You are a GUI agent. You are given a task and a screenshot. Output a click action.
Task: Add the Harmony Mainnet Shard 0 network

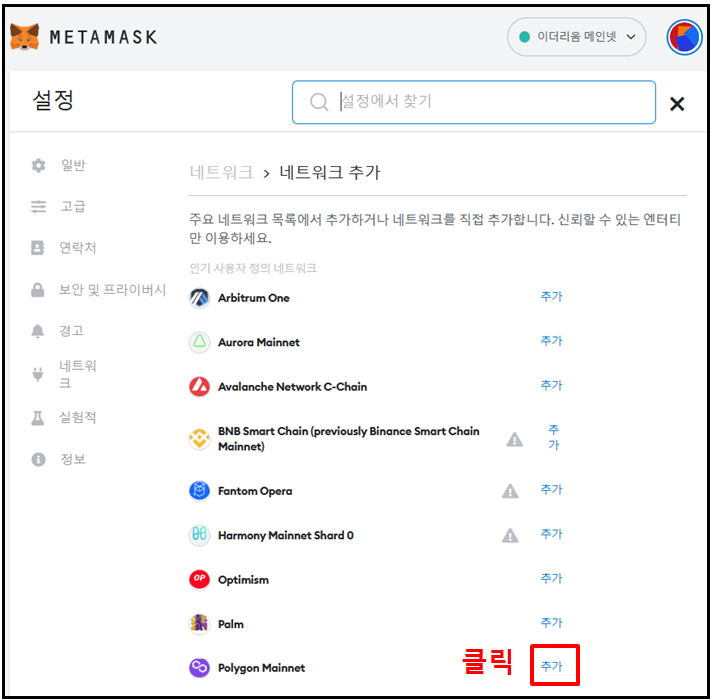(x=551, y=534)
